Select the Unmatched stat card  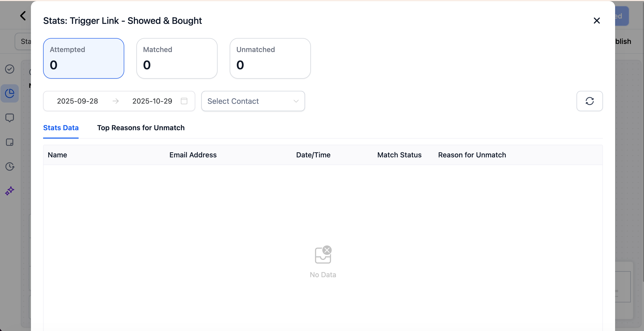tap(270, 58)
